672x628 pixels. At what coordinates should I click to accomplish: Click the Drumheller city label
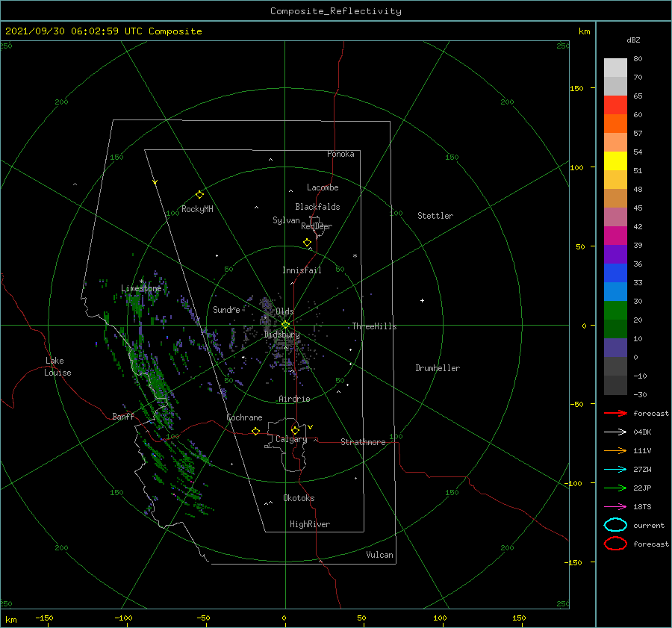(438, 368)
